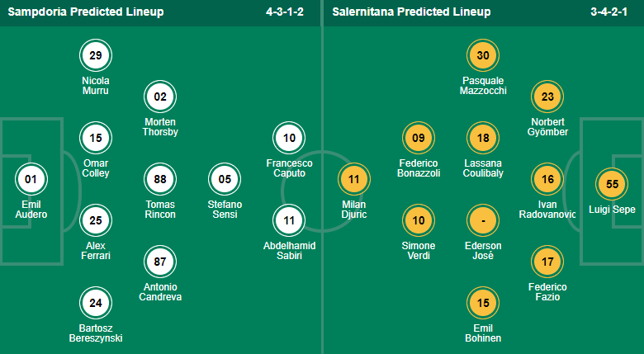Select Francesco Caputo's number 10 badge
Screen dimensions: 644x354
289,138
